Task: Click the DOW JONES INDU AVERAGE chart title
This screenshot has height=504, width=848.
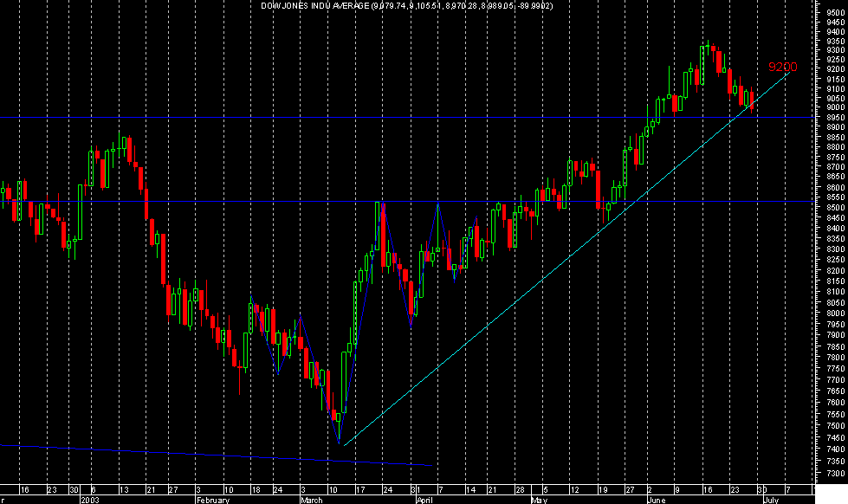Action: 407,6
